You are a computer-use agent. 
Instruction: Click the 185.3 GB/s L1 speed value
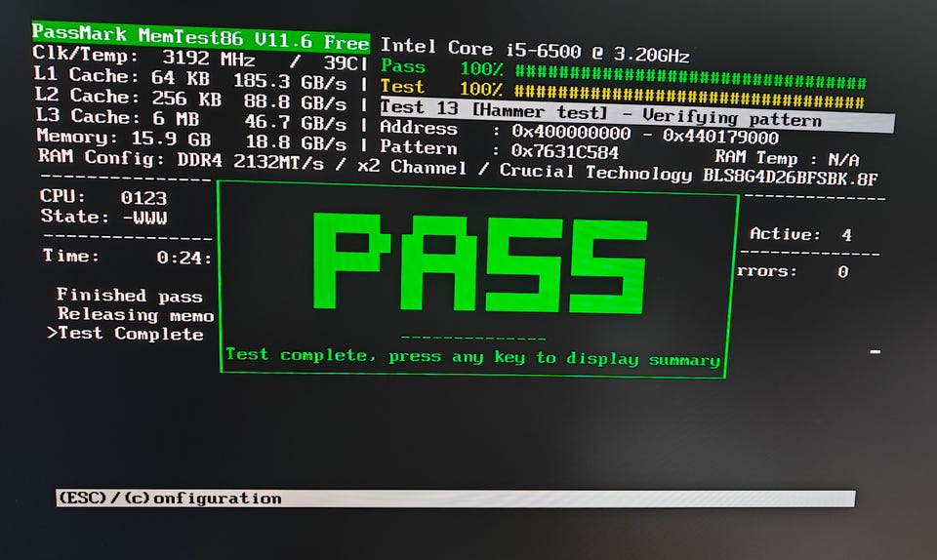(289, 82)
